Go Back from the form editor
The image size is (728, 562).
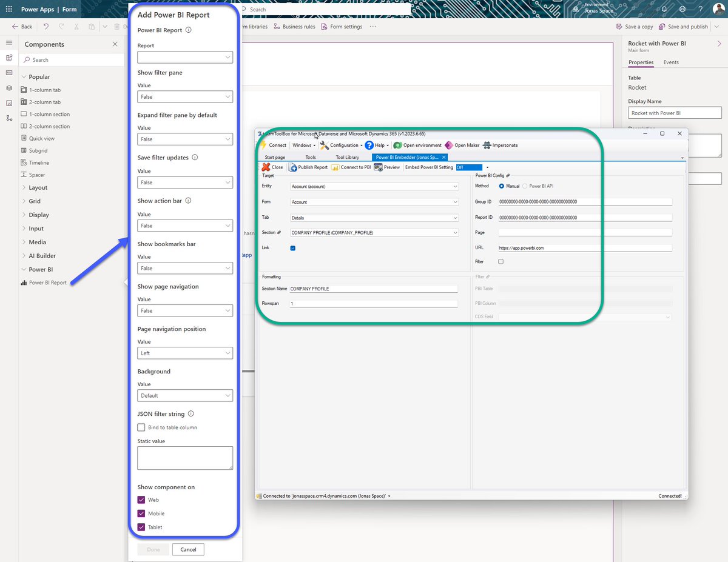(x=22, y=27)
